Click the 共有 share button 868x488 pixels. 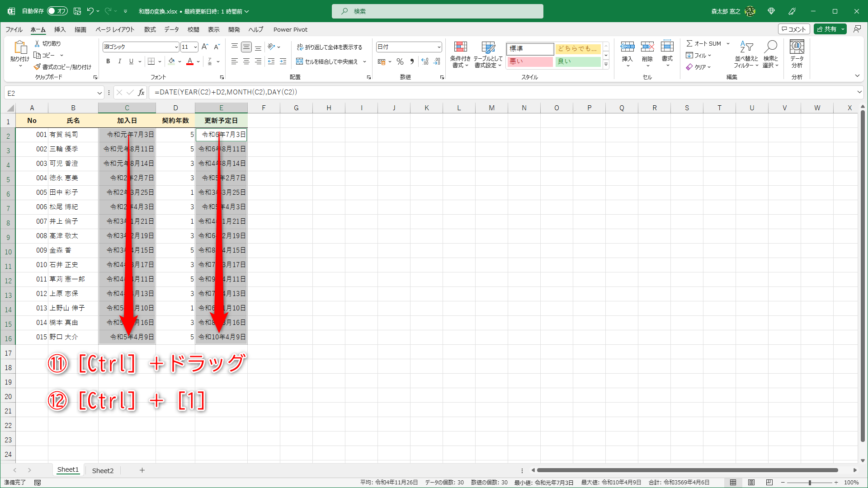click(826, 29)
